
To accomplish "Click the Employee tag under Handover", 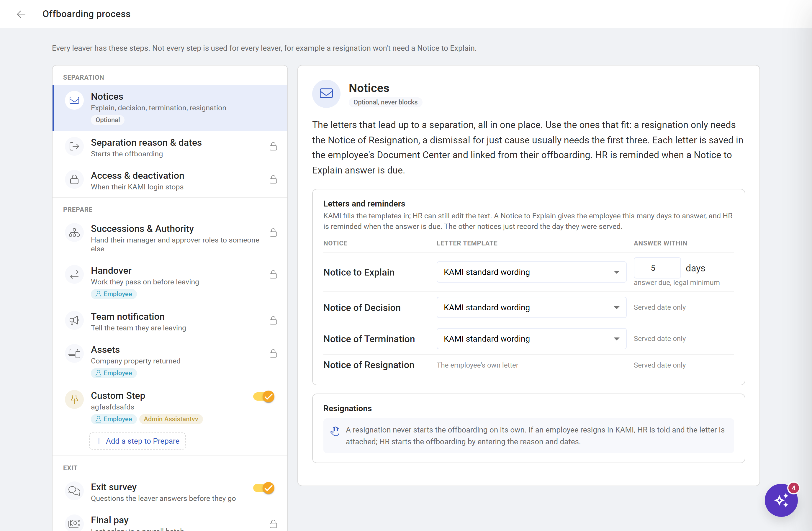I will coord(114,294).
